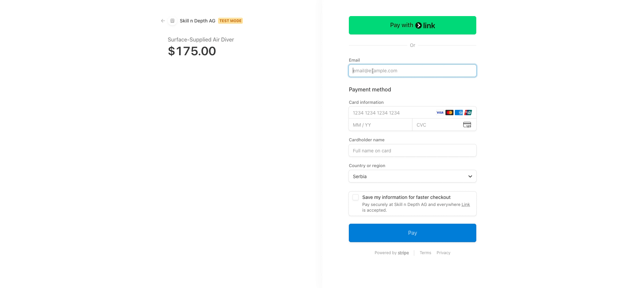This screenshot has height=288, width=644.
Task: Open the Terms link
Action: pyautogui.click(x=425, y=253)
